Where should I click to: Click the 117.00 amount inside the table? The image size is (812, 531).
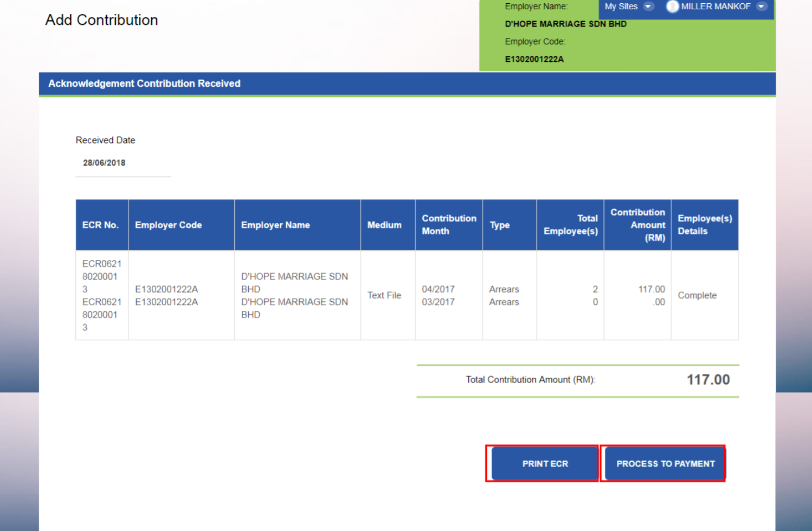(x=651, y=289)
